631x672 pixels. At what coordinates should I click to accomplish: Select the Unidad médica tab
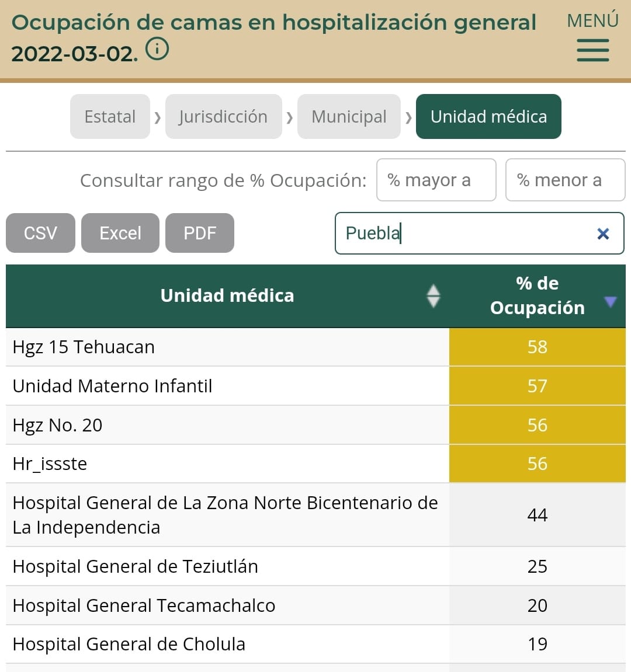coord(488,117)
